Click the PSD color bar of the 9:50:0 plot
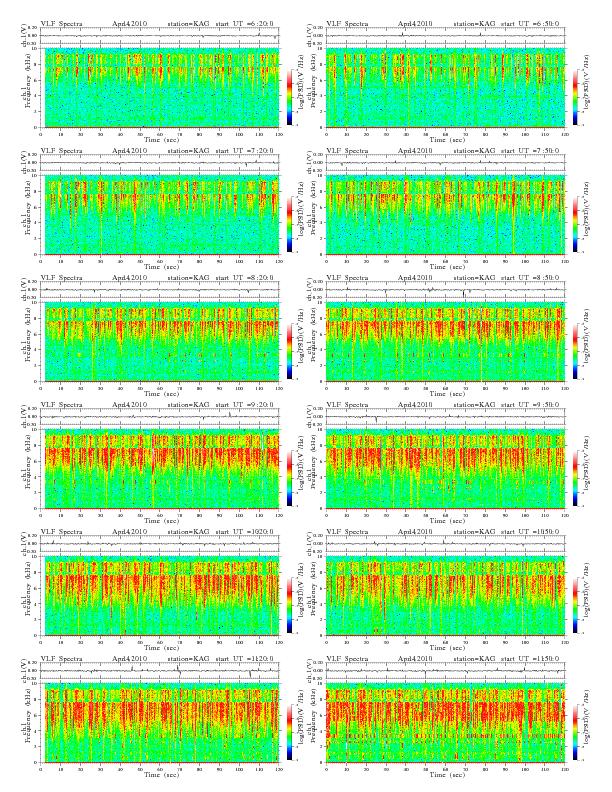Image resolution: width=612 pixels, height=792 pixels. 576,478
